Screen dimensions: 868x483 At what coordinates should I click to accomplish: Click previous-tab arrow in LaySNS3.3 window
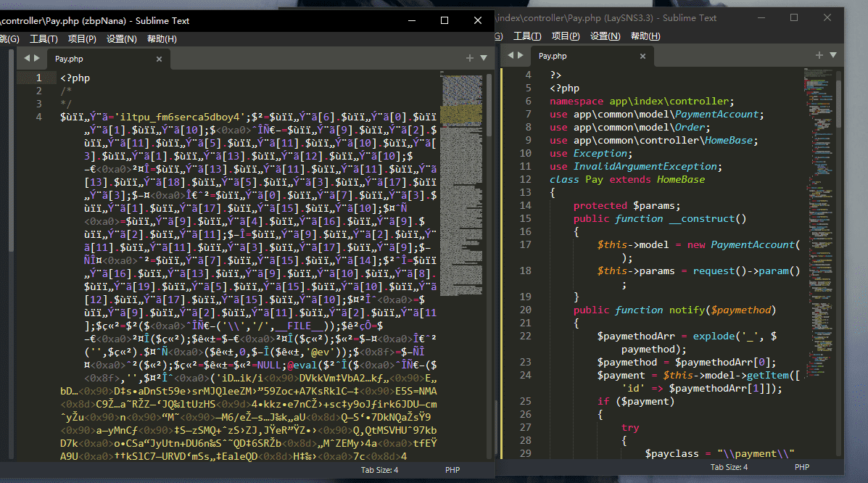coord(511,55)
